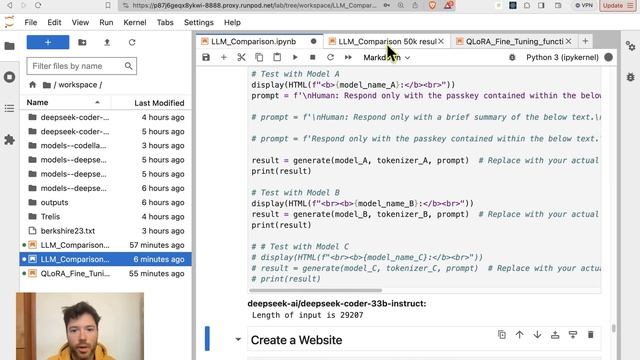
Task: Open the Help menu
Action: pos(232,22)
